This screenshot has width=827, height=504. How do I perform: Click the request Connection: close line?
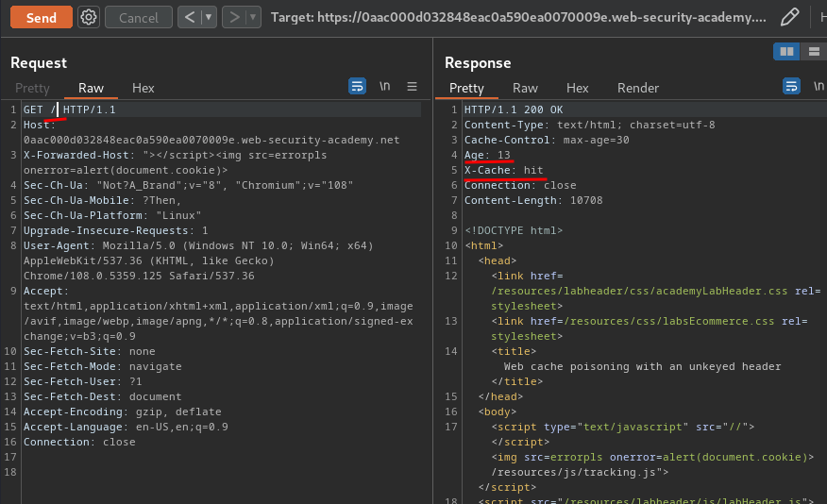pyautogui.click(x=79, y=442)
